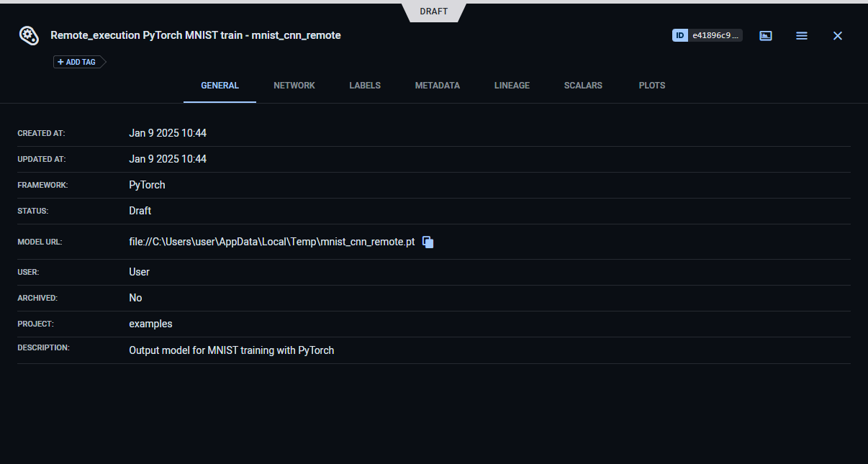The width and height of the screenshot is (868, 464).
Task: Click the model icon beside the title
Action: 28,35
